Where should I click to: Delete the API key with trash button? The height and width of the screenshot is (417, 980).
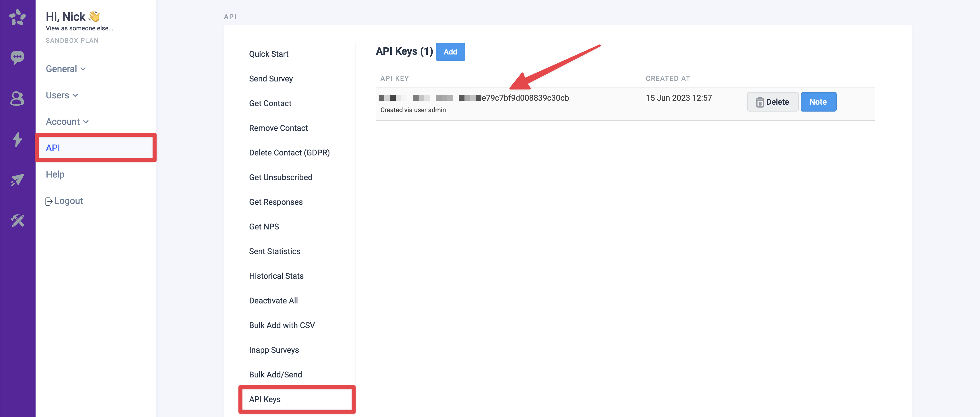click(x=772, y=102)
